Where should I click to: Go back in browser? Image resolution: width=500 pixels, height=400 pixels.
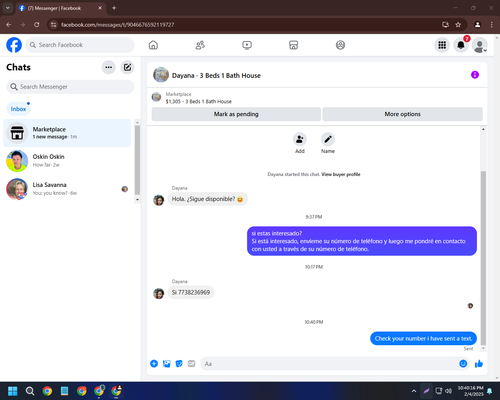[9, 25]
